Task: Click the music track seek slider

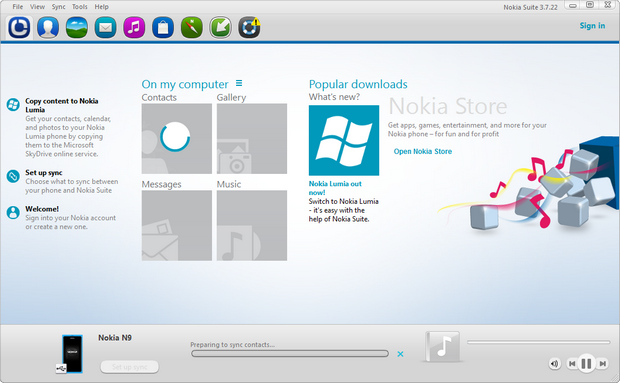Action: tap(539, 342)
